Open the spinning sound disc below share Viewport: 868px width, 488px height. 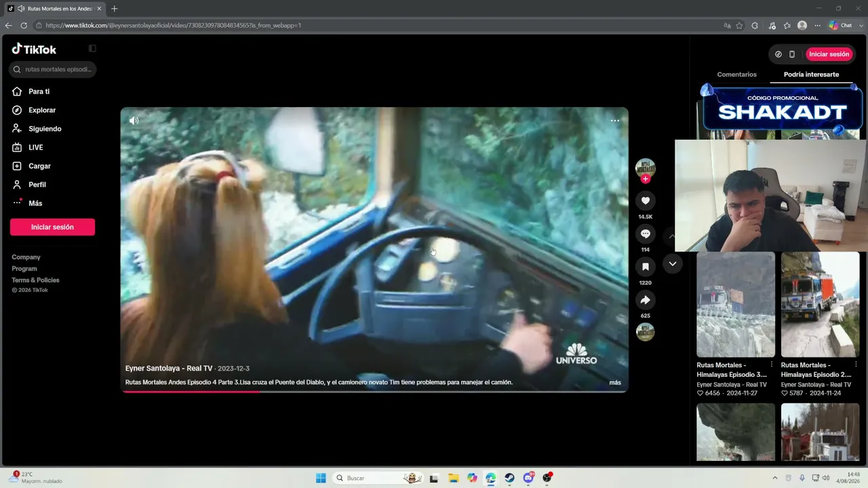click(645, 331)
